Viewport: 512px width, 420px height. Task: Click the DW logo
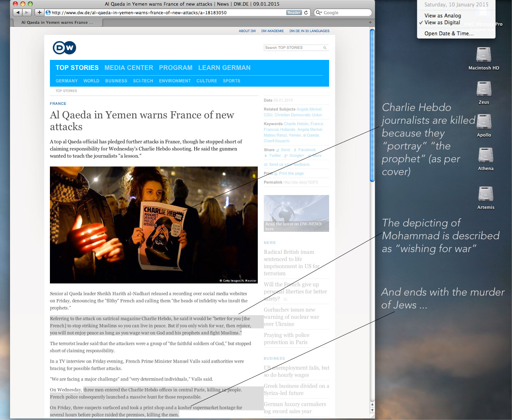tap(65, 48)
